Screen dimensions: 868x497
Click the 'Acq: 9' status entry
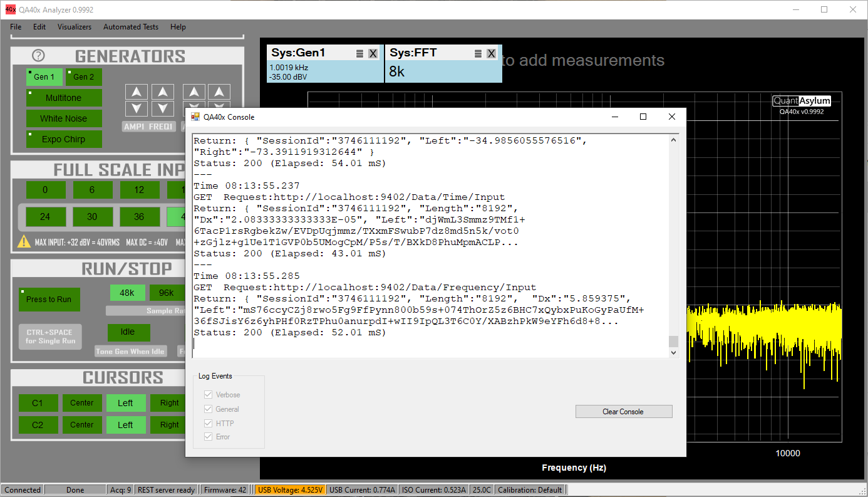point(120,490)
